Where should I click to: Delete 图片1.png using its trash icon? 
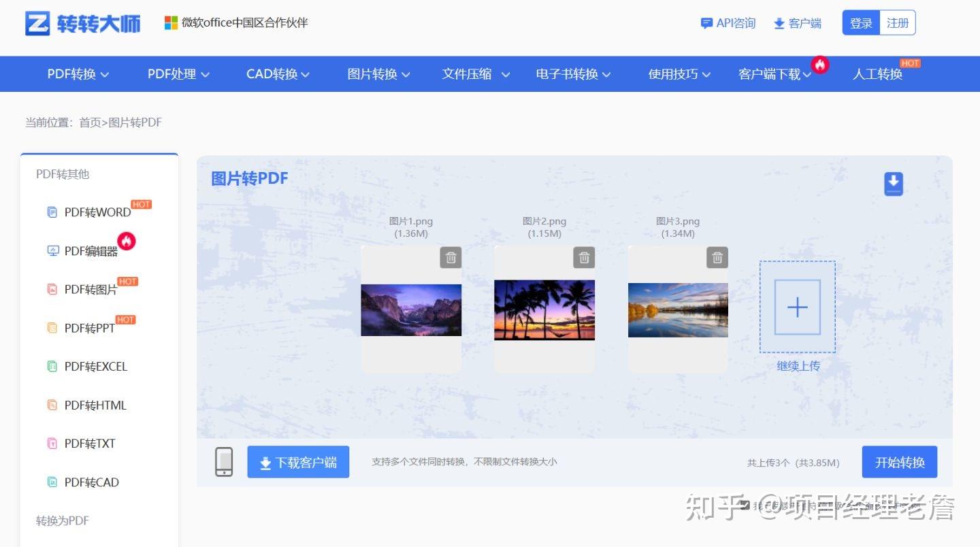(x=450, y=257)
